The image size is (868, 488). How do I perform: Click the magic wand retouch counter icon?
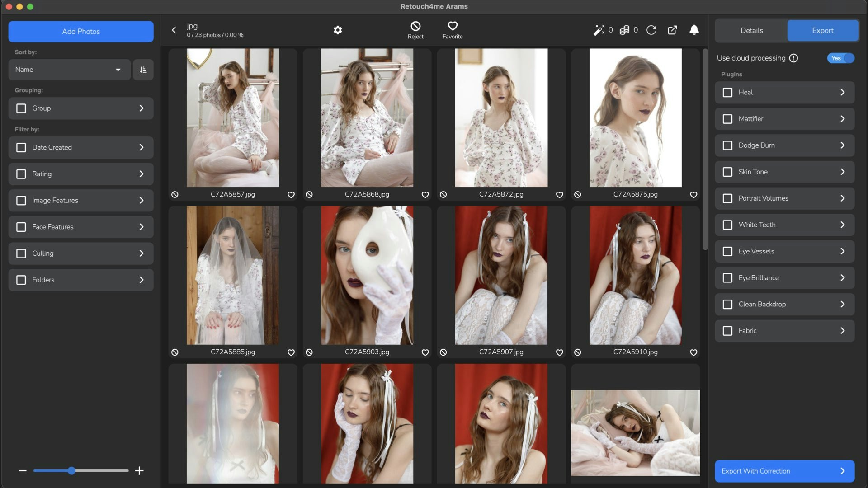click(x=599, y=30)
